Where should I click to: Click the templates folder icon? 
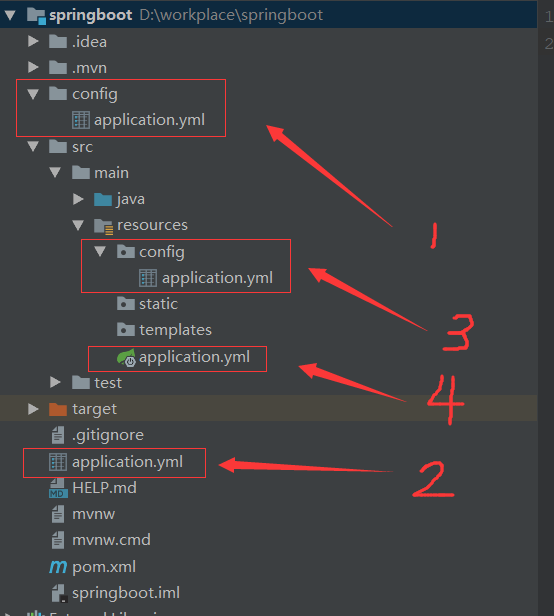(126, 329)
